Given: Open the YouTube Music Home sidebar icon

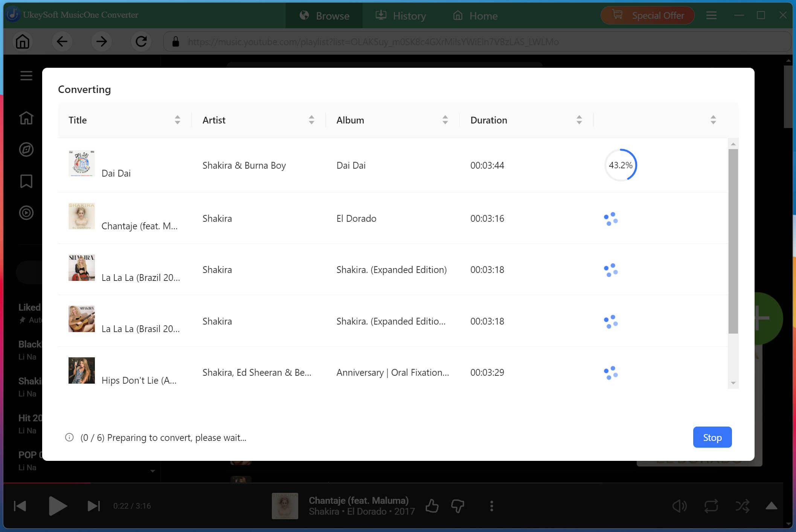Looking at the screenshot, I should pos(26,118).
